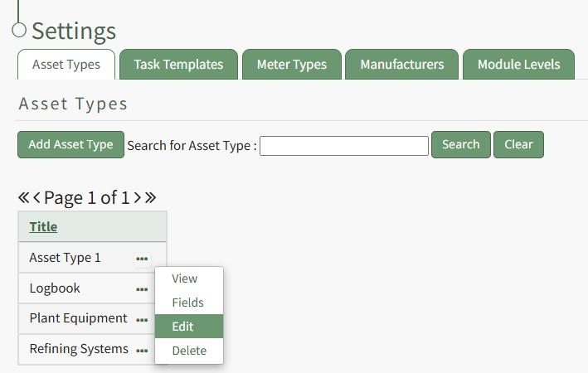588x373 pixels.
Task: Go to the previous page arrow
Action: 37,198
